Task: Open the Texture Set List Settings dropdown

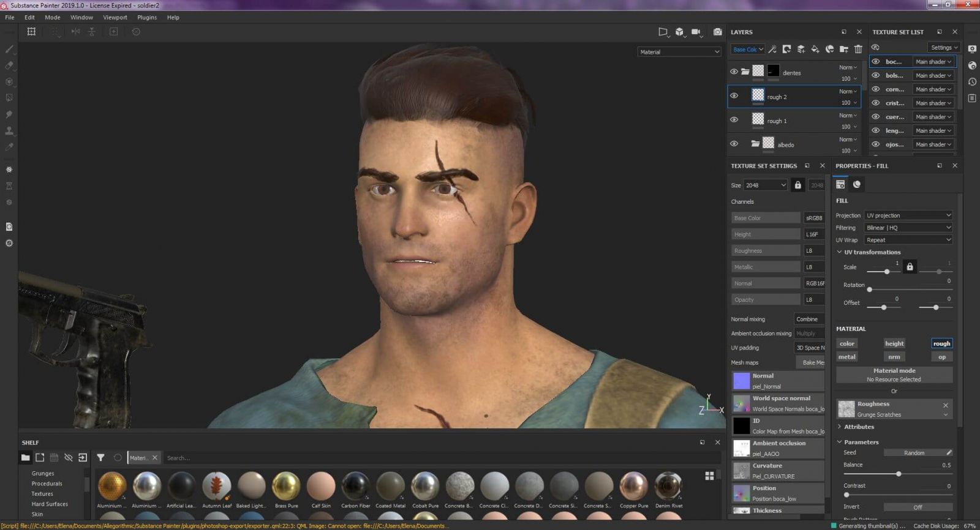Action: click(944, 47)
